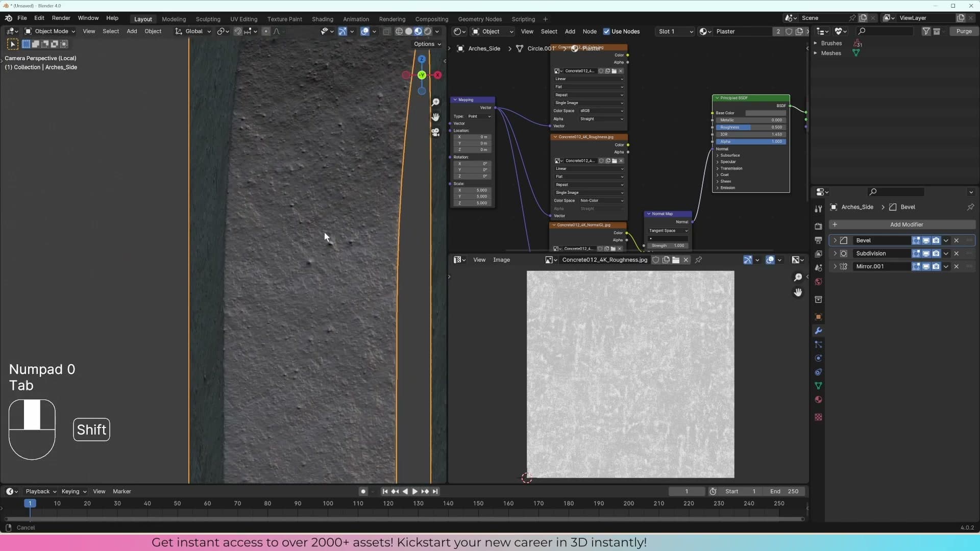The width and height of the screenshot is (980, 551).
Task: Remove the Bevel modifier
Action: pyautogui.click(x=957, y=240)
